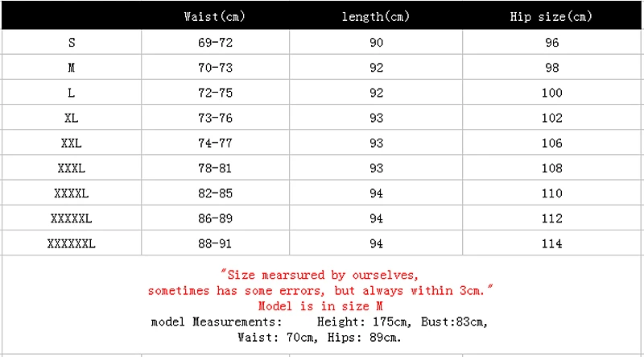
Task: Click hip size value 106
Action: pos(552,143)
